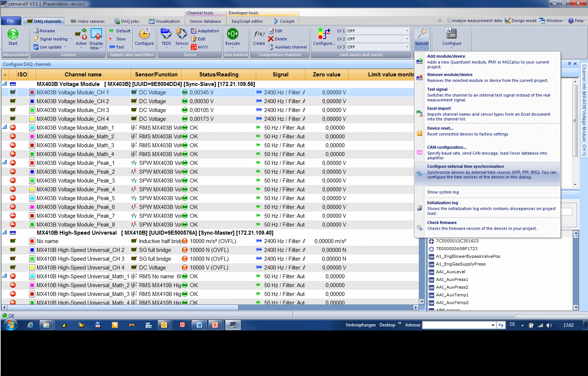Select Fast sample rate
This screenshot has height=376, width=588.
tap(117, 47)
